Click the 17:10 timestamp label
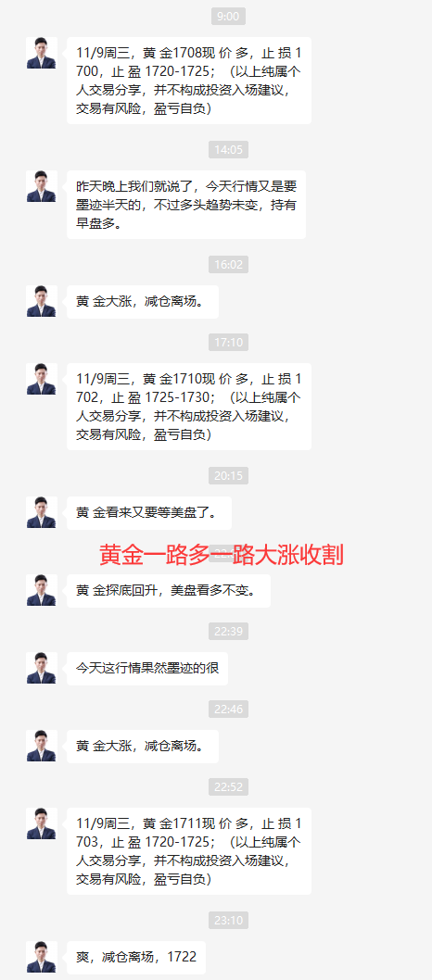 (x=228, y=343)
